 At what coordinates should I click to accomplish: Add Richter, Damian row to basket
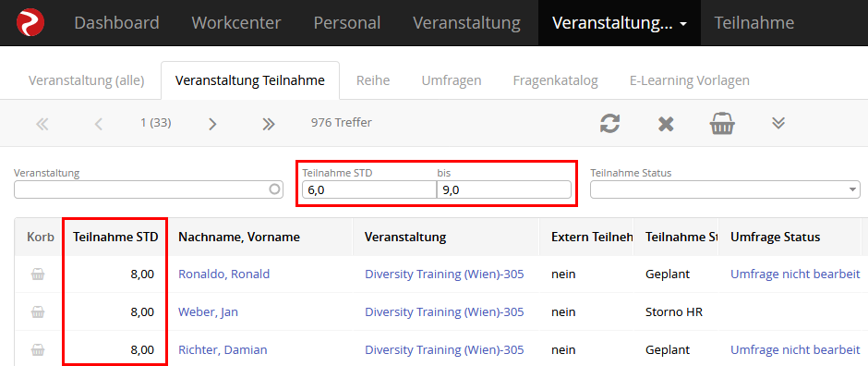[x=38, y=350]
